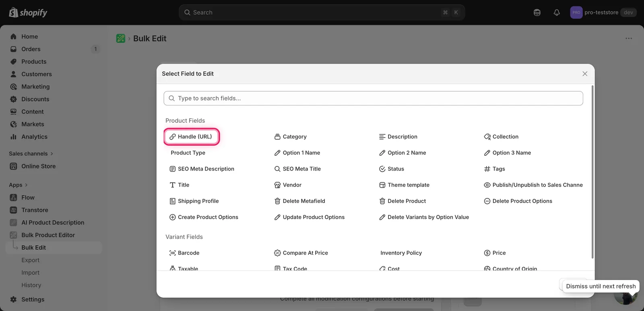Select the Tags field
Viewport: 644px width, 311px height.
(494, 169)
